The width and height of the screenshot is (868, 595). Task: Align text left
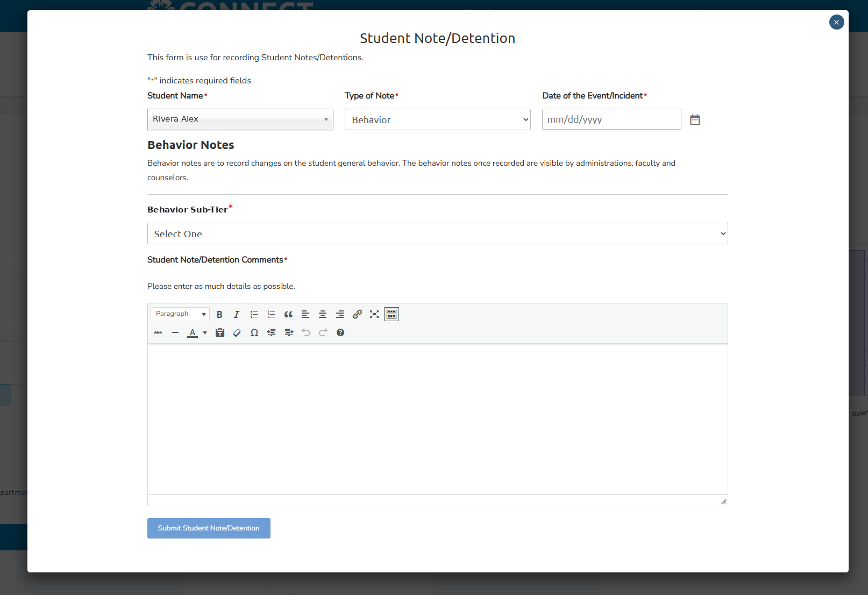click(x=305, y=314)
